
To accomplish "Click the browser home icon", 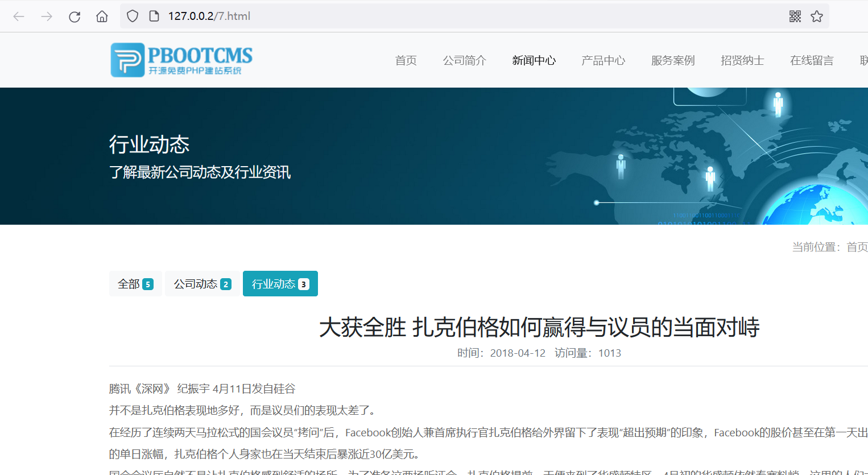I will click(102, 16).
